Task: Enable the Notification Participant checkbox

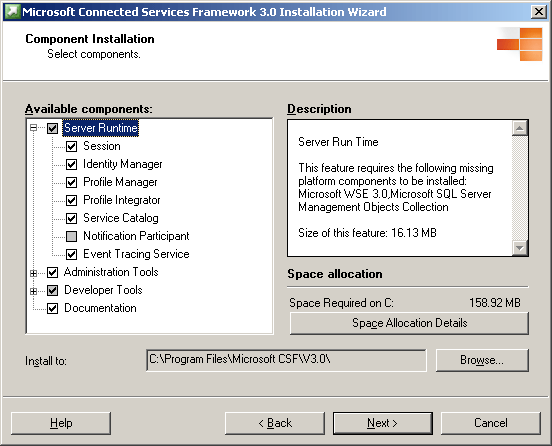Action: 71,236
